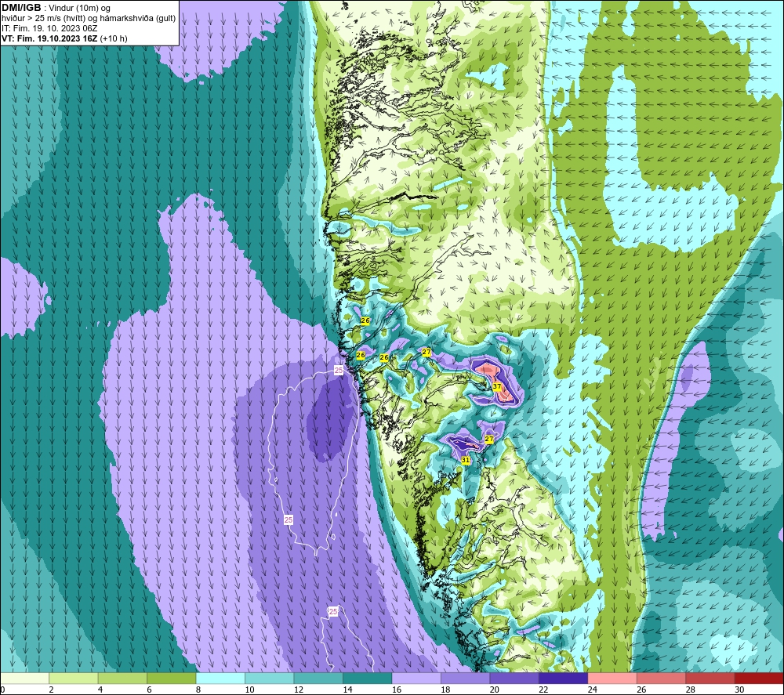The width and height of the screenshot is (784, 695).
Task: Click the pale yellow 0–2 m/s legend swatch
Action: [x=24, y=678]
